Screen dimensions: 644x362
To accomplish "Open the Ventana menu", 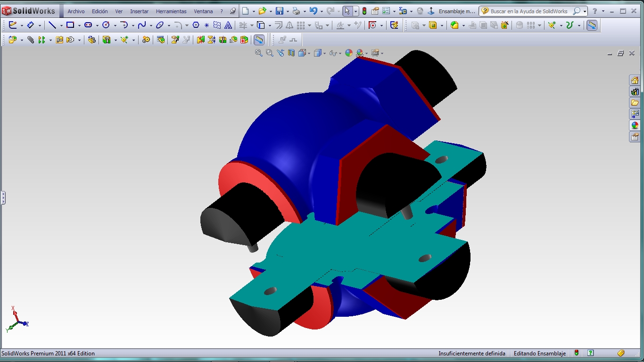I will click(x=203, y=11).
